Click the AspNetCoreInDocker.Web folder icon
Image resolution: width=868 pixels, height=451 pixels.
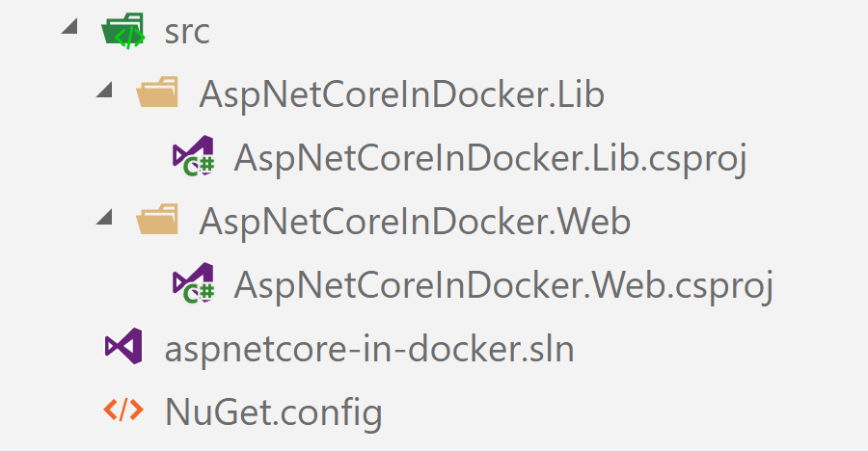pos(157,219)
